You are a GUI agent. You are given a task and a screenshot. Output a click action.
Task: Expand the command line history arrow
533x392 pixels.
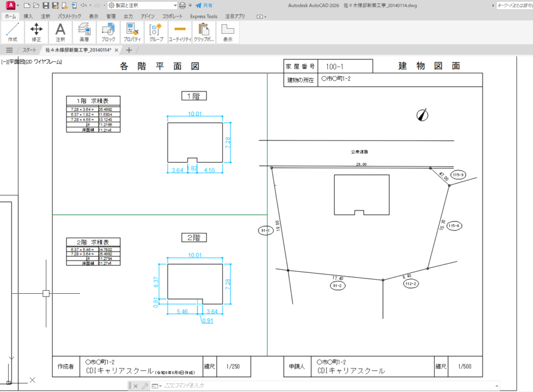coord(497,386)
